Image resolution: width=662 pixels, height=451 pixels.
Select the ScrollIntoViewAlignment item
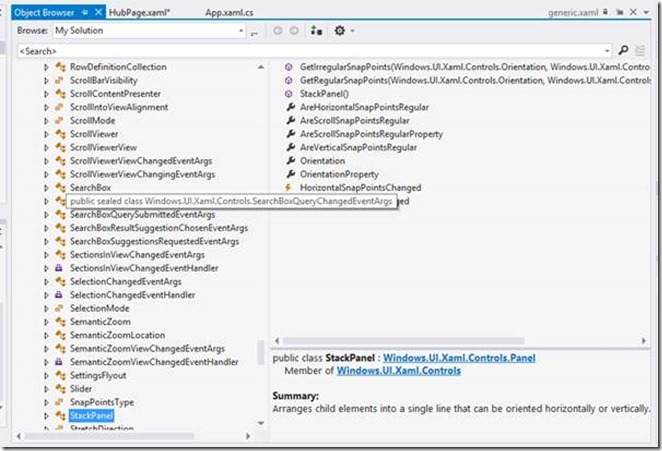(119, 107)
